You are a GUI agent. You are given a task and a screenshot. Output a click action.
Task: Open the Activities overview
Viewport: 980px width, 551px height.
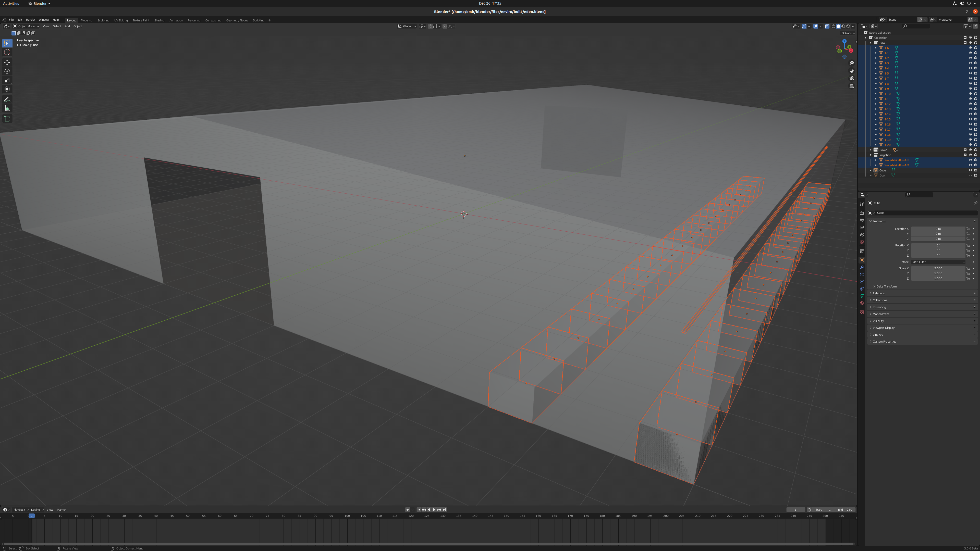11,3
